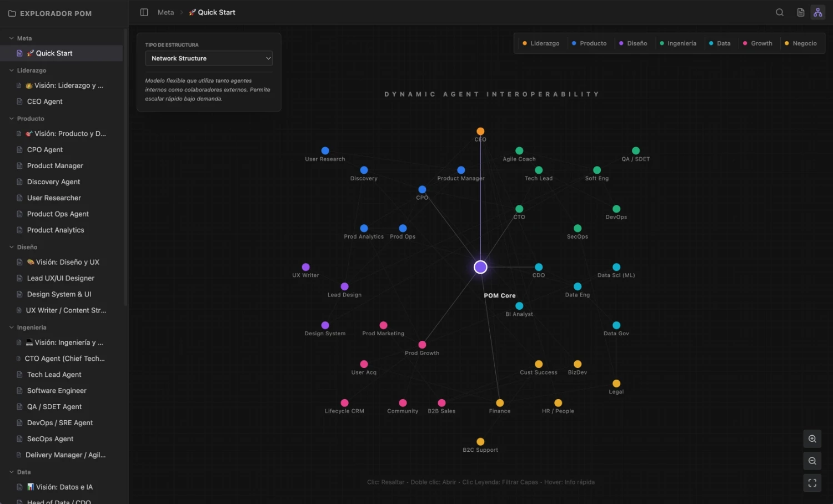Highlight the Prod Growth node
This screenshot has height=504, width=833.
point(422,345)
